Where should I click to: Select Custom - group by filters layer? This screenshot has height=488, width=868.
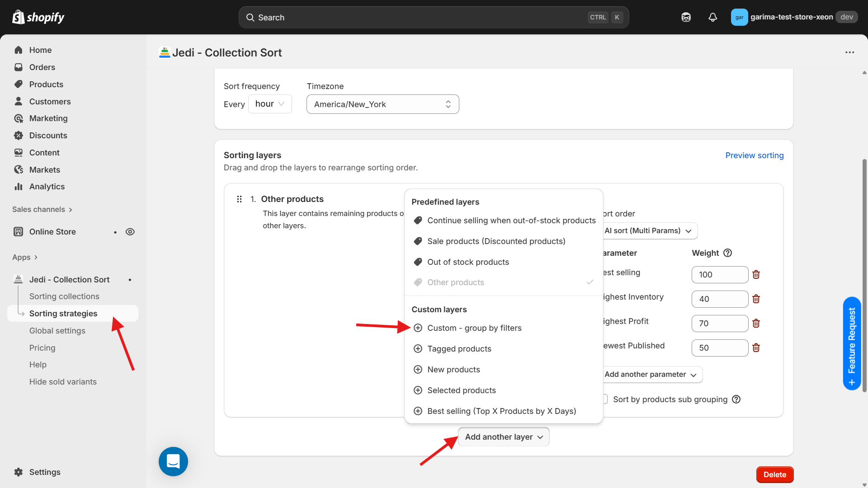click(474, 328)
